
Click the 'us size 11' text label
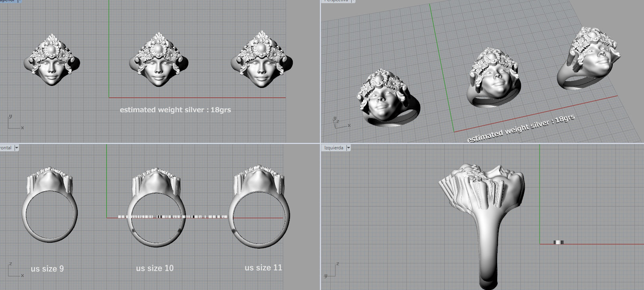coord(263,268)
